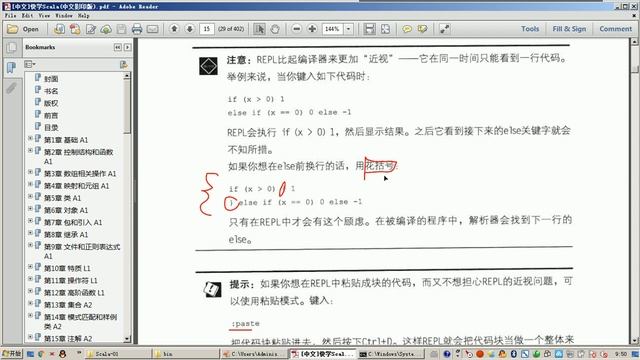Expand the 第3章 数组相关操作 A1 bookmark
This screenshot has width=640, height=360.
[30, 172]
